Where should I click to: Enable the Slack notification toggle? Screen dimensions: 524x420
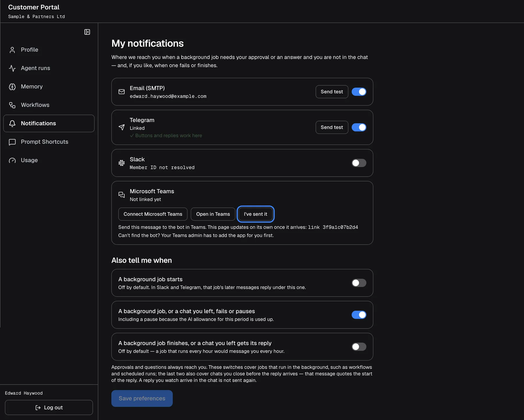point(359,163)
